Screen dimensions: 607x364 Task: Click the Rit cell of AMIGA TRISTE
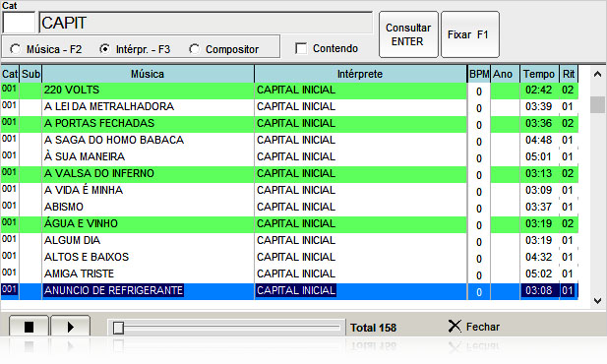click(568, 273)
